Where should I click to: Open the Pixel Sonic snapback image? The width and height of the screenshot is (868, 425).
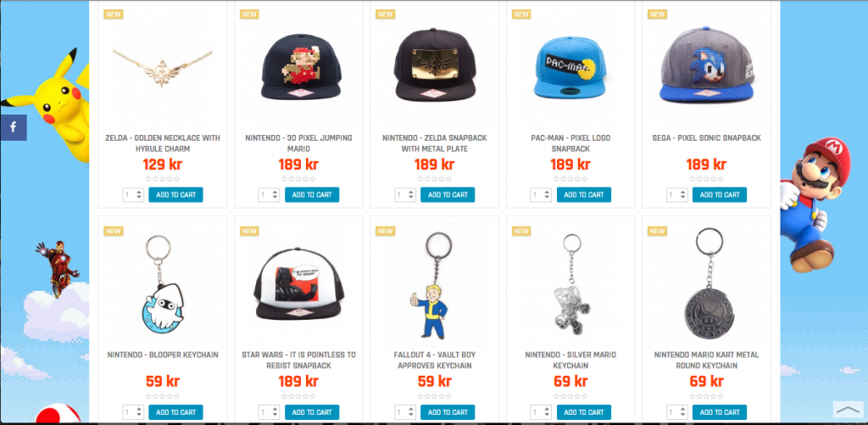point(706,65)
